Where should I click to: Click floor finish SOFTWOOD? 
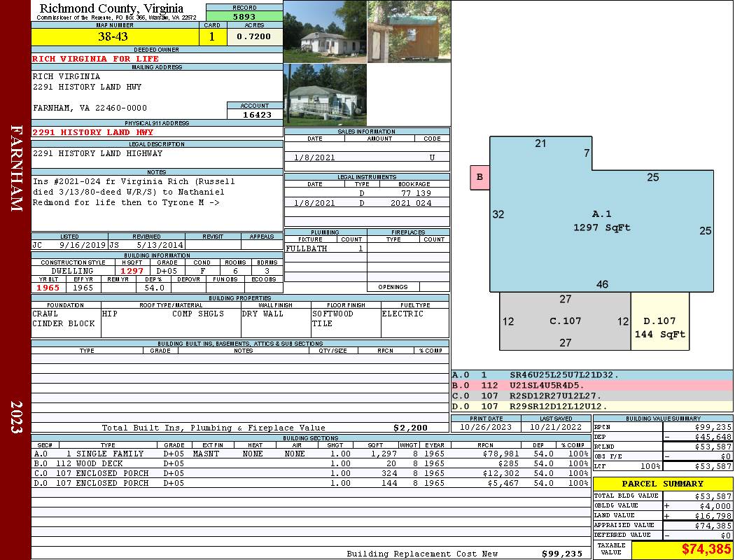click(332, 314)
